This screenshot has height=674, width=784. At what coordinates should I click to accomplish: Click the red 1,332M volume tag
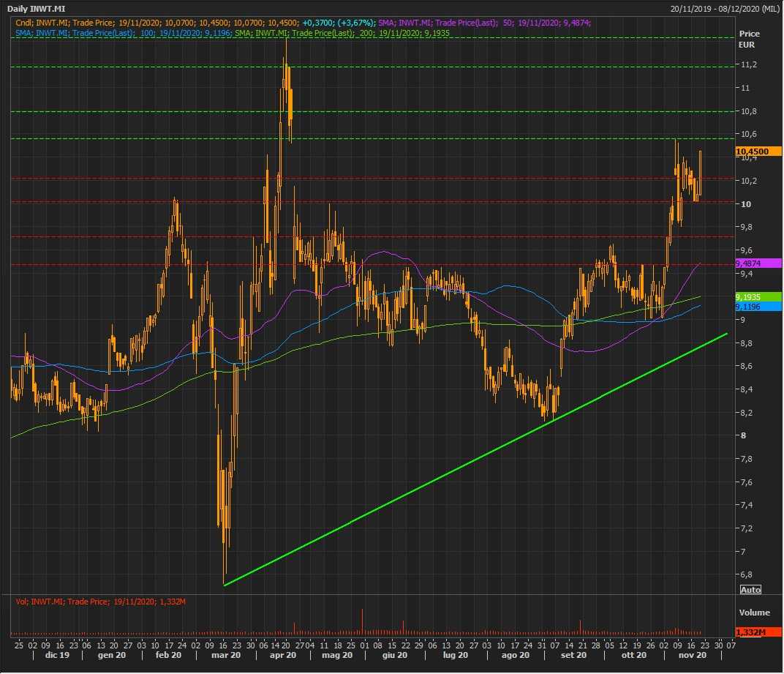click(751, 632)
